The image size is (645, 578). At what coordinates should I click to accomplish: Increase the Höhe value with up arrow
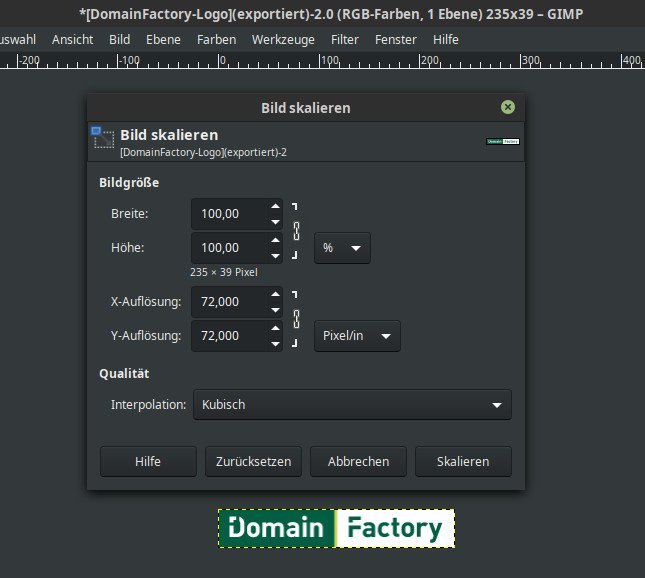pos(276,240)
